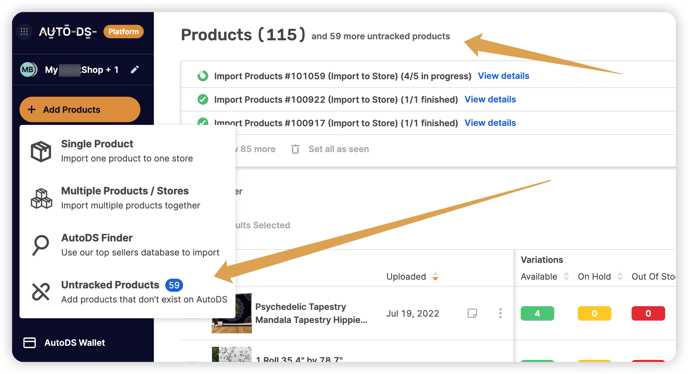The width and height of the screenshot is (688, 374).
Task: Sort by Uploaded column arrow
Action: tap(435, 277)
